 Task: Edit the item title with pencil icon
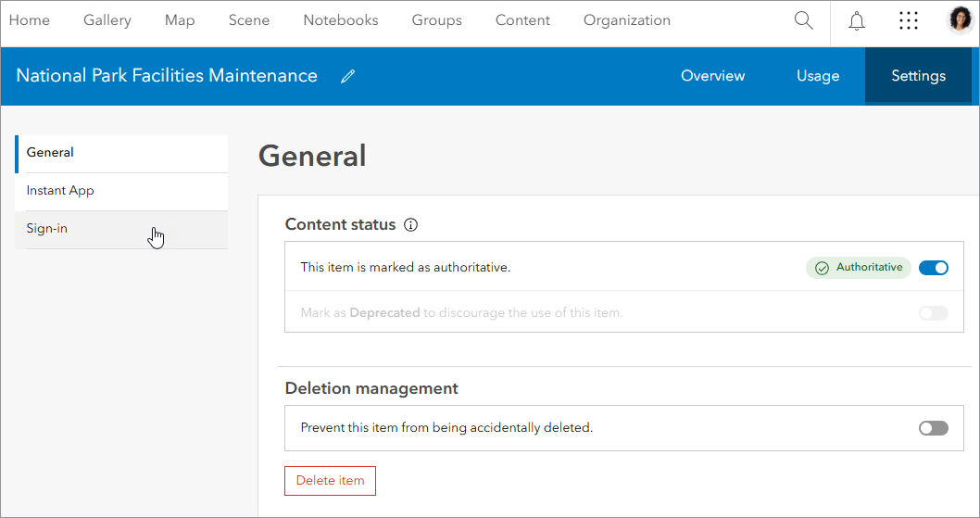pyautogui.click(x=348, y=77)
